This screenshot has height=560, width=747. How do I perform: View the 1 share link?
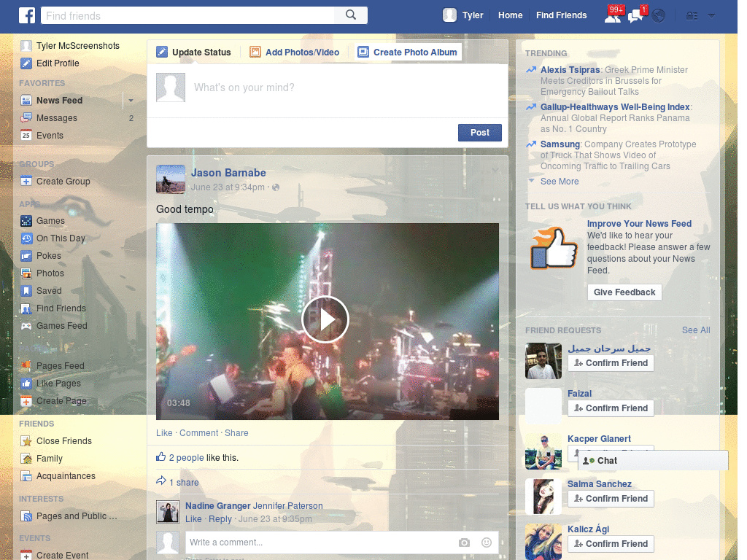(x=184, y=483)
